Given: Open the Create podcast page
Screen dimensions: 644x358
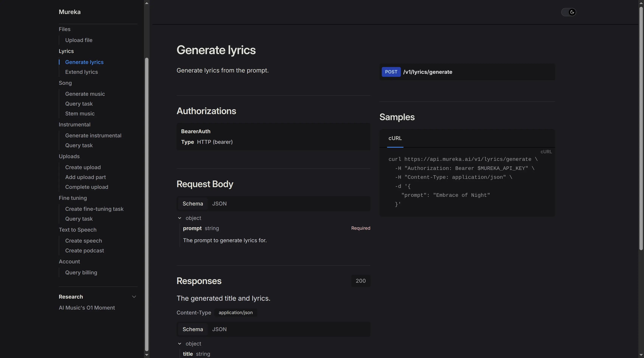Looking at the screenshot, I should [x=85, y=250].
